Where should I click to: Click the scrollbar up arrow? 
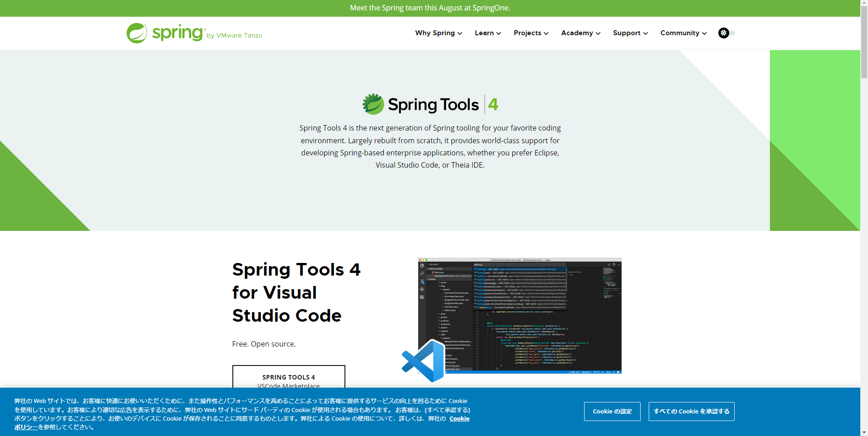pos(864,3)
